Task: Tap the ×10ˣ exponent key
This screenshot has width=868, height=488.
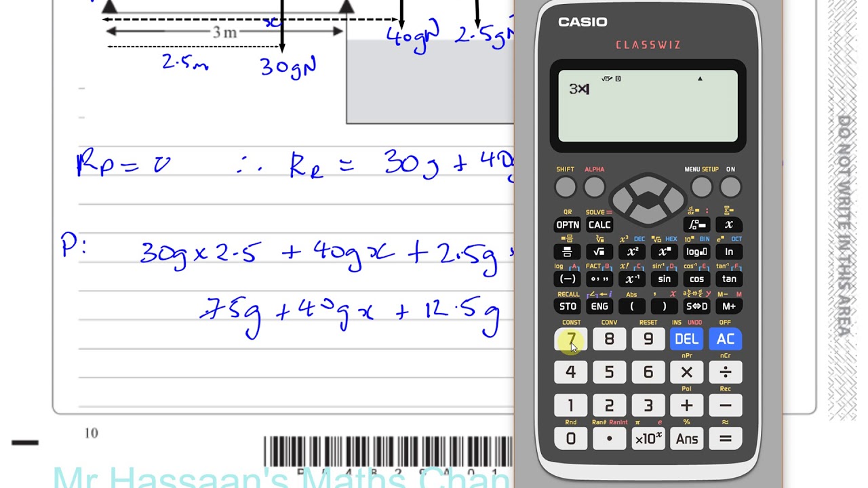Action: (648, 439)
